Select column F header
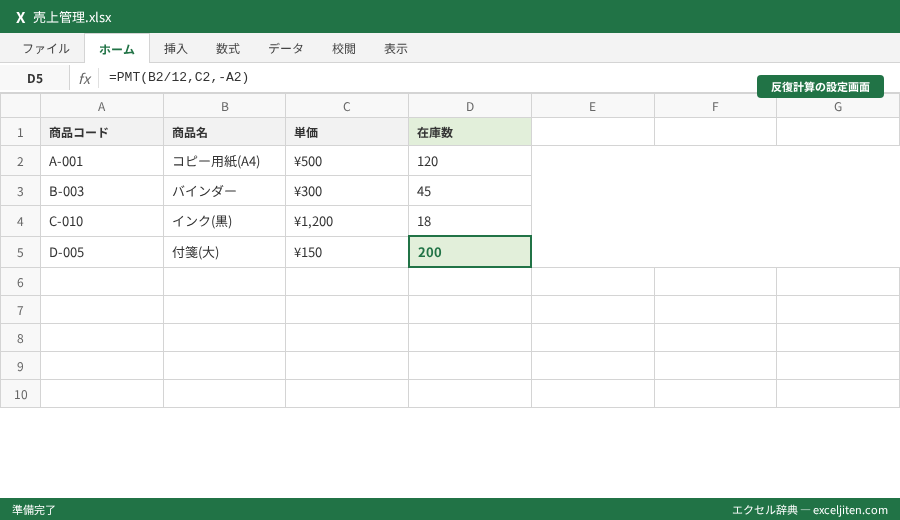The width and height of the screenshot is (900, 520). coord(715,106)
